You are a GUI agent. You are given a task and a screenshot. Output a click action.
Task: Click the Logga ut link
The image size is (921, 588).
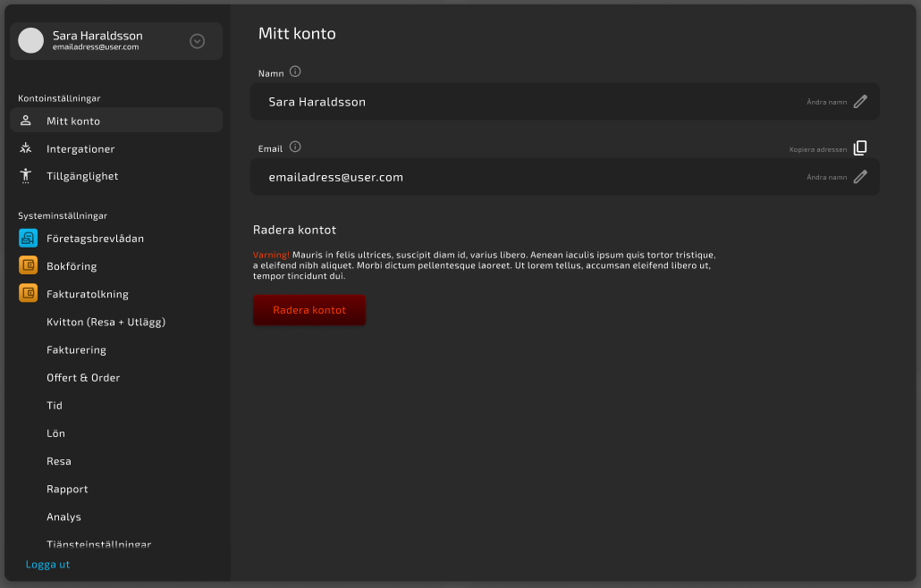point(47,565)
